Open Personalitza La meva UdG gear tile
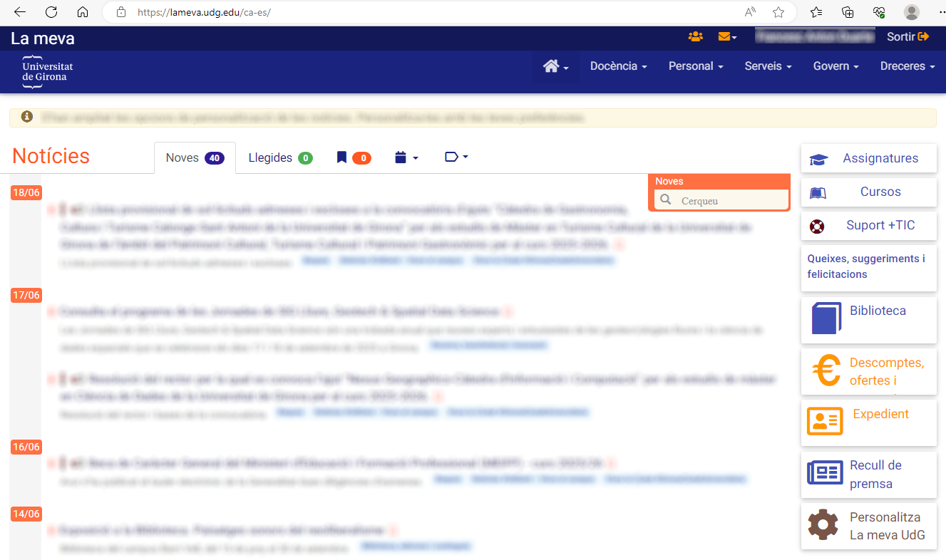This screenshot has height=560, width=946. (868, 526)
